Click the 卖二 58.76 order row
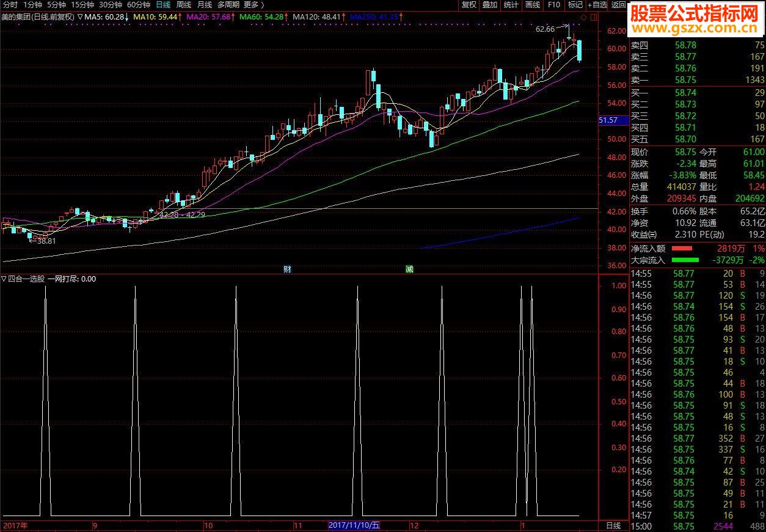Image resolution: width=766 pixels, height=532 pixels. [698, 68]
